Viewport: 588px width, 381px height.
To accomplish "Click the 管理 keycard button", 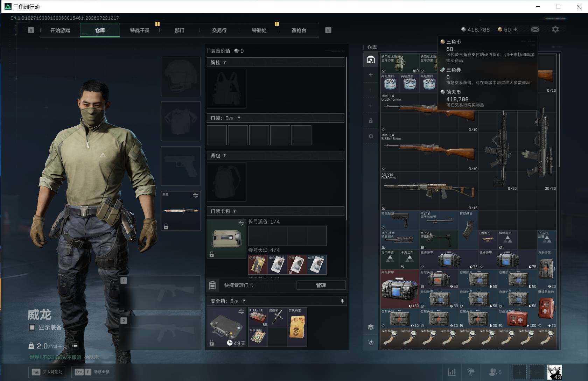I will (x=321, y=285).
